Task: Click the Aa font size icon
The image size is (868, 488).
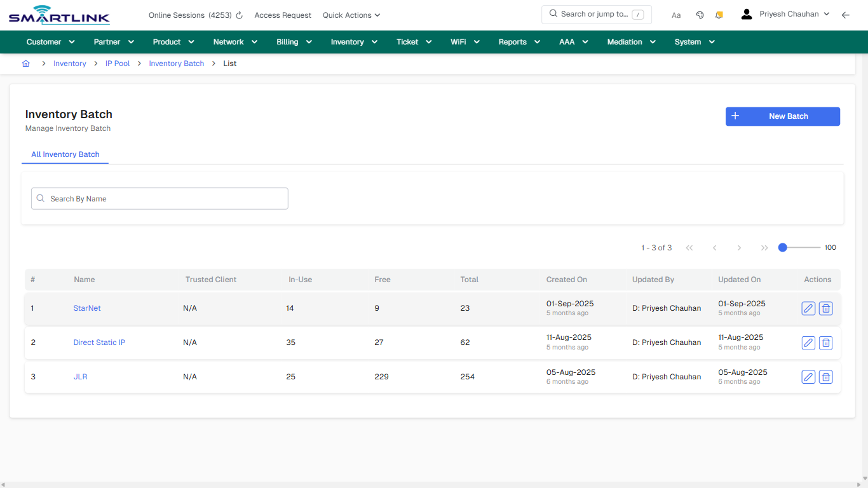Action: (x=676, y=15)
